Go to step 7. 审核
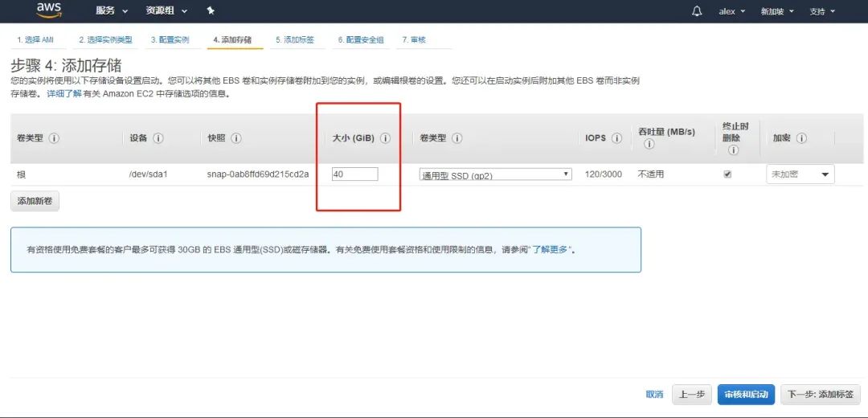868x418 pixels. (414, 40)
